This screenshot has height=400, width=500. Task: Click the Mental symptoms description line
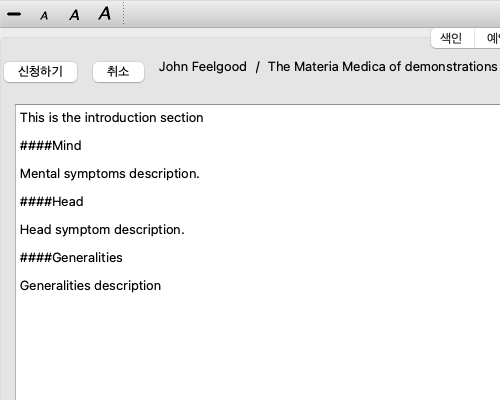click(110, 174)
